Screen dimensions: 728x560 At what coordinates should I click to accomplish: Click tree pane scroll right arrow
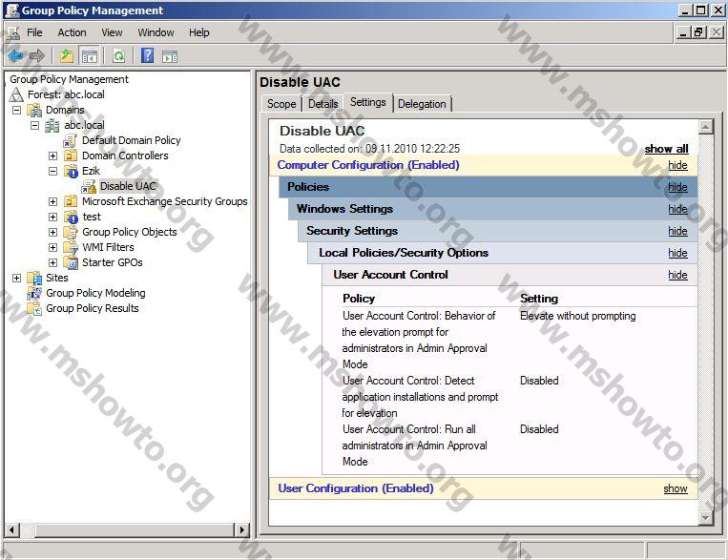coord(242,529)
